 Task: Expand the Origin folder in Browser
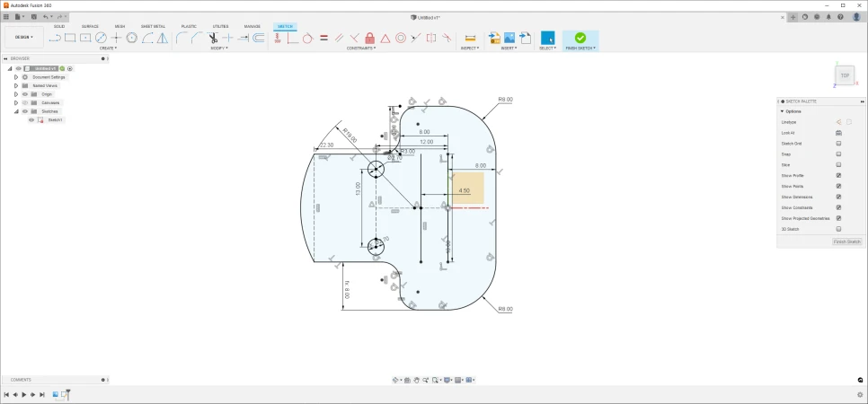[x=15, y=94]
